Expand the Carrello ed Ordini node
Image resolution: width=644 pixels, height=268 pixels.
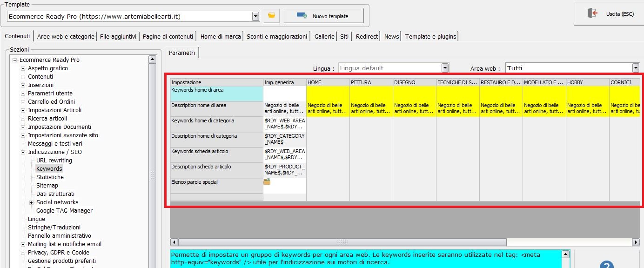pos(23,102)
